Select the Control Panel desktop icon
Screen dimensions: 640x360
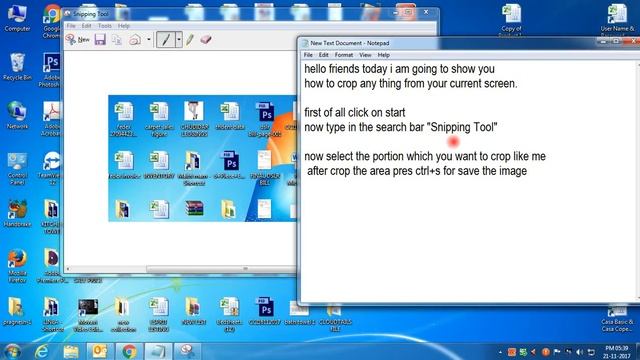[x=17, y=168]
